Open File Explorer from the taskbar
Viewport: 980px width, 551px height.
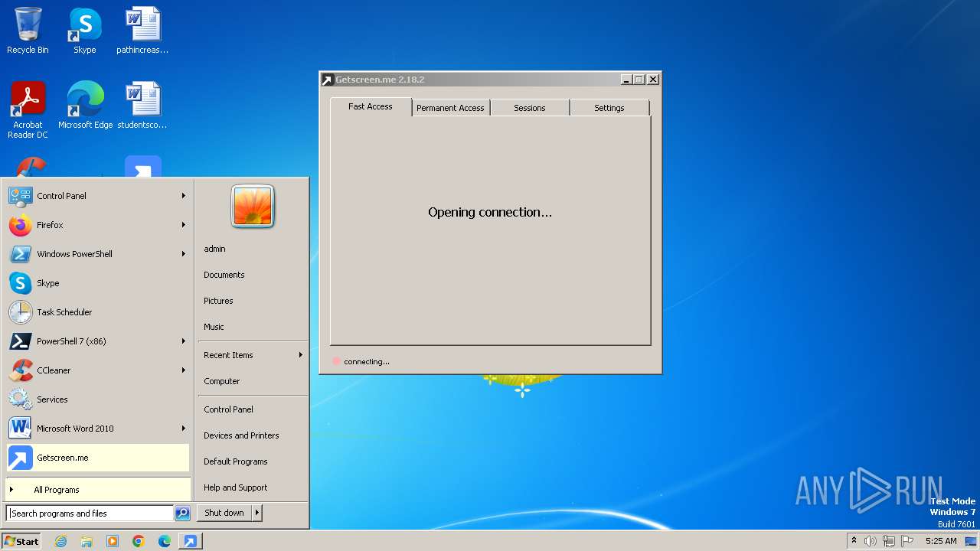(x=87, y=541)
